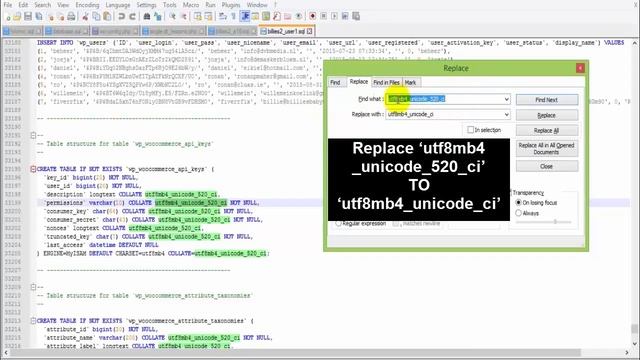Cut selection with scissors icon
Viewport: 640px width, 360px height.
[85, 16]
